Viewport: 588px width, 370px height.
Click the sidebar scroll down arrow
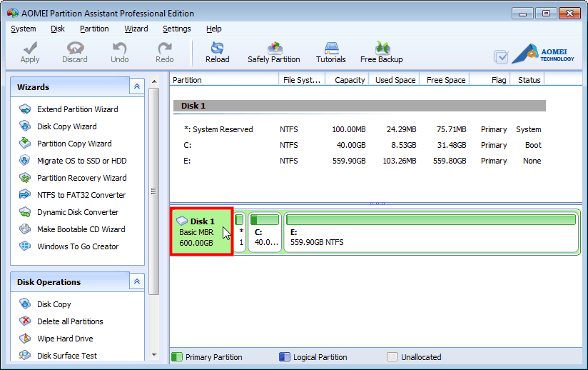[154, 354]
